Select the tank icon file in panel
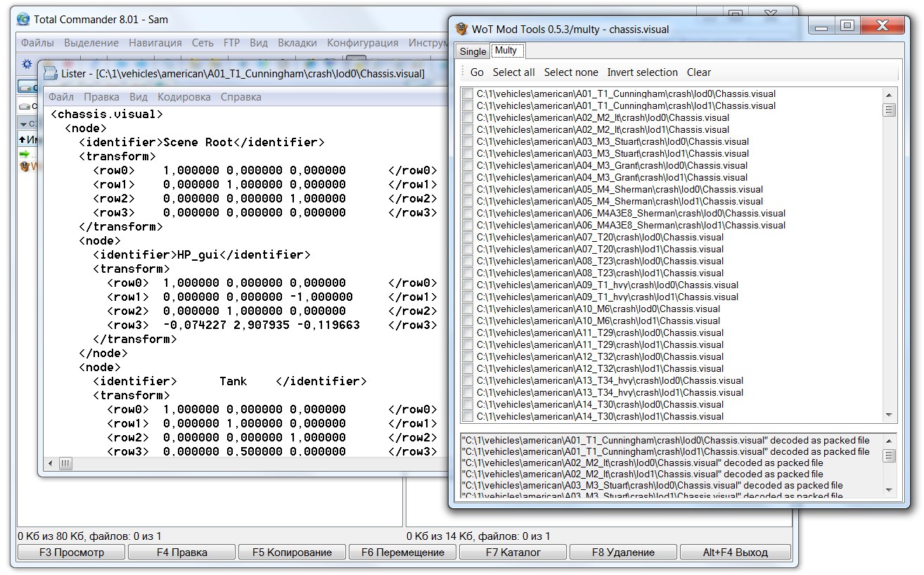Screen dimensions: 924x575 (x=25, y=167)
